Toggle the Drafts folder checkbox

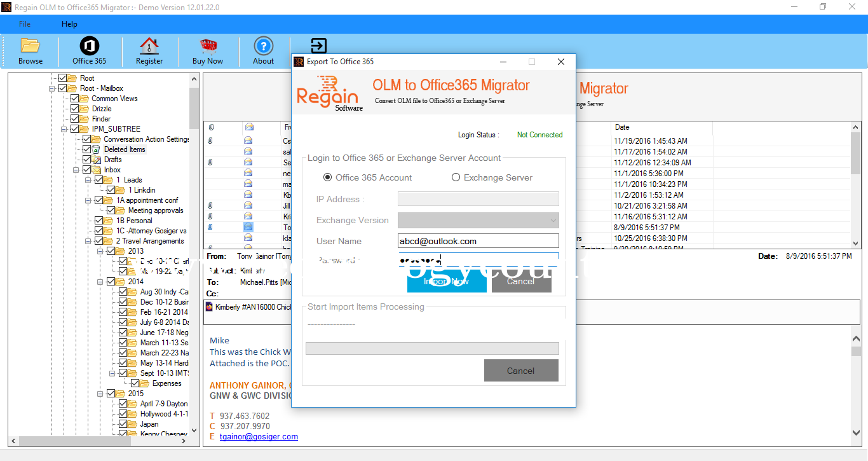tap(87, 160)
